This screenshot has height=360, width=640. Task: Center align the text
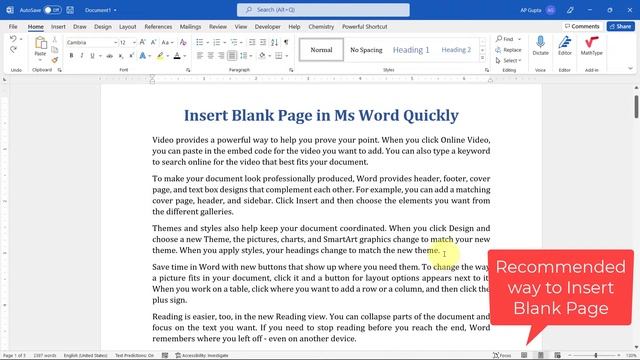(210, 56)
